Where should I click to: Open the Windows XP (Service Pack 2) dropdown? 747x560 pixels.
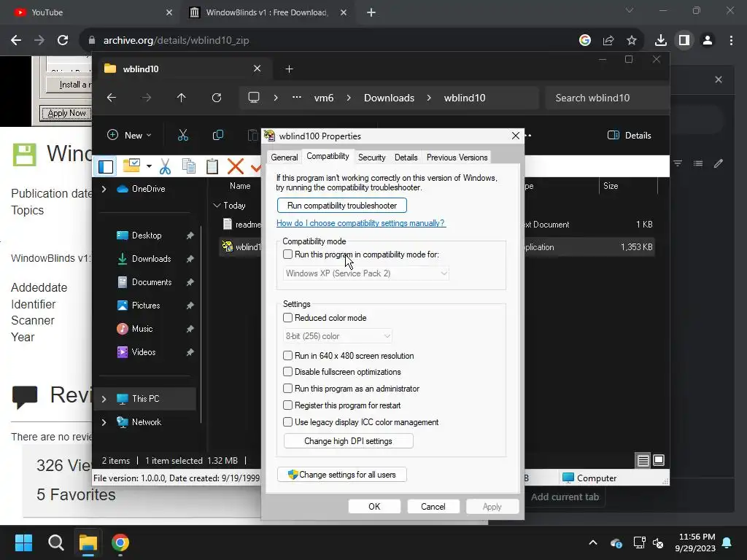click(366, 273)
